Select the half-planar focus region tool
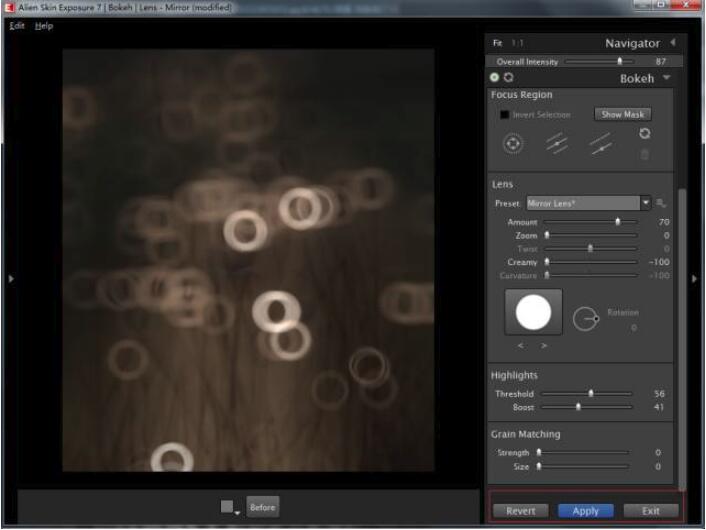Screen dimensions: 706x530 (x=600, y=144)
